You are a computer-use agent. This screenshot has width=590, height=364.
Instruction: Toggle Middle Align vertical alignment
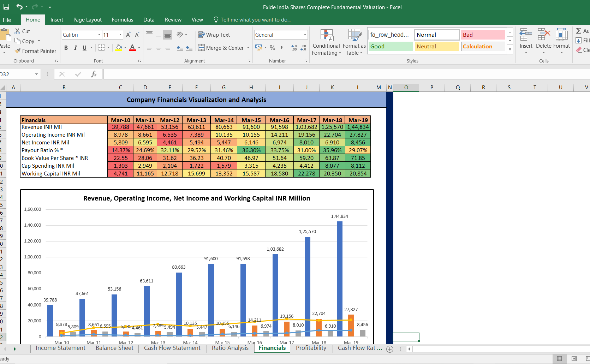[x=159, y=34]
